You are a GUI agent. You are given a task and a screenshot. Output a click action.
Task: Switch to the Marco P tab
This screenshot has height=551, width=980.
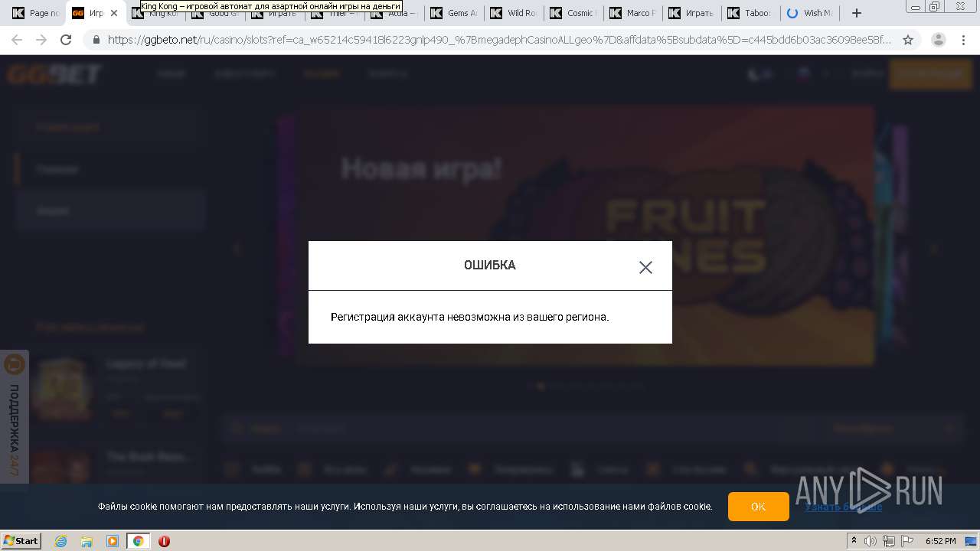(x=635, y=13)
